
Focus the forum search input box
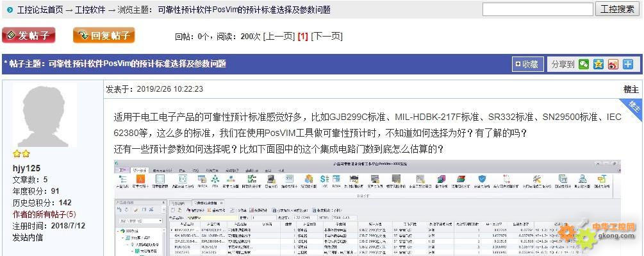(538, 9)
